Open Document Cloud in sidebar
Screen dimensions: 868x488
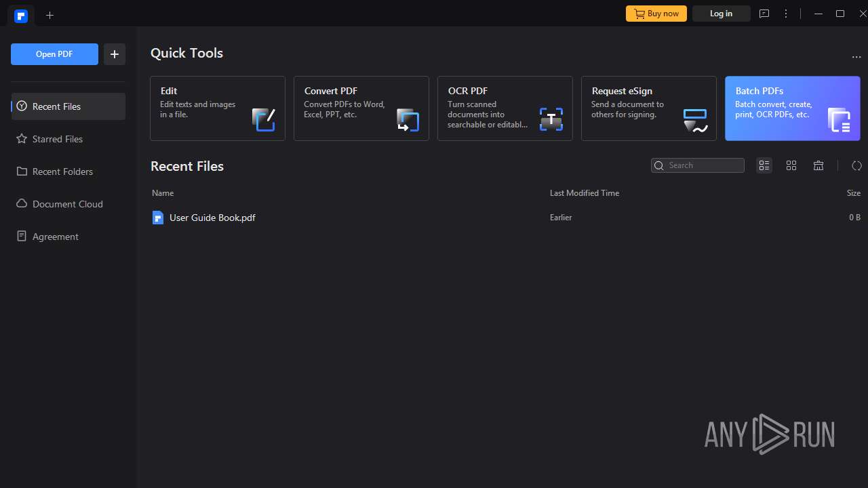coord(68,204)
